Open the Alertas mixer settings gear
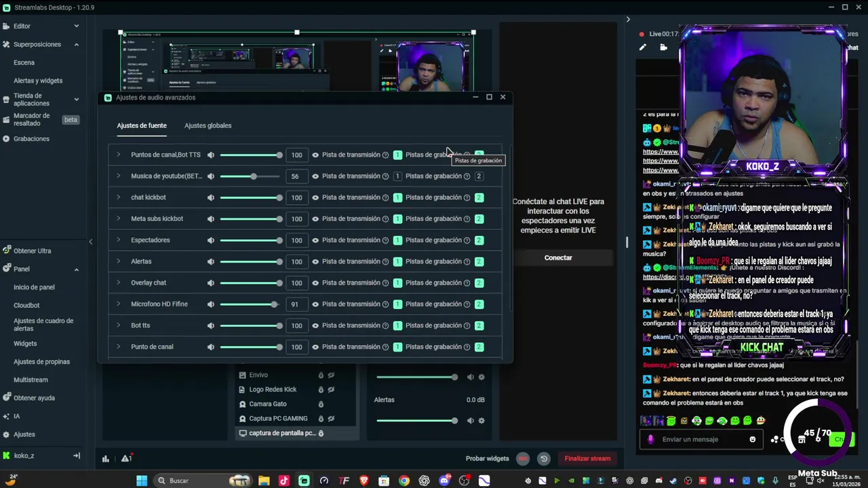This screenshot has width=868, height=488. (481, 421)
